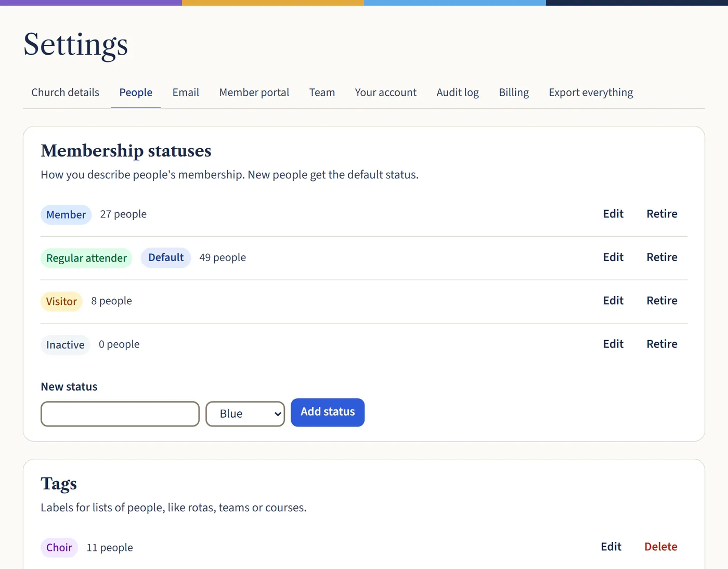
Task: Open Your account settings tab
Action: click(386, 93)
